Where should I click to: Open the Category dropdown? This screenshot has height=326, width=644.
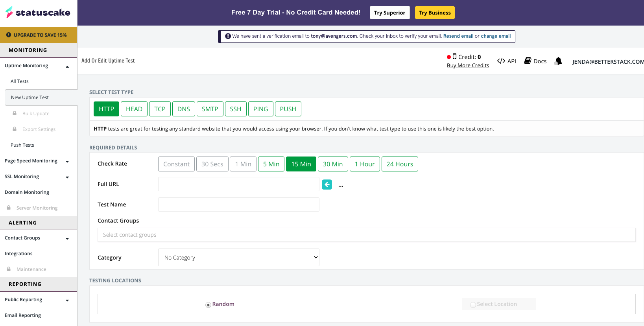238,258
